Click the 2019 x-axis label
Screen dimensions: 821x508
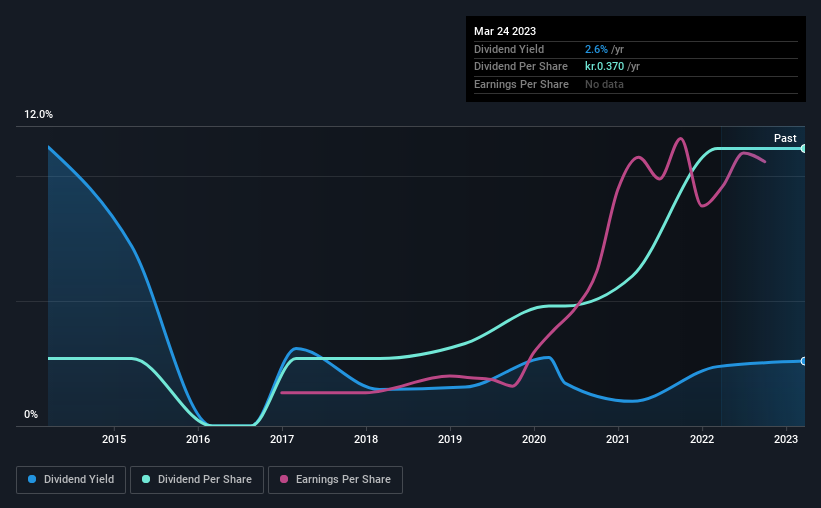[450, 439]
